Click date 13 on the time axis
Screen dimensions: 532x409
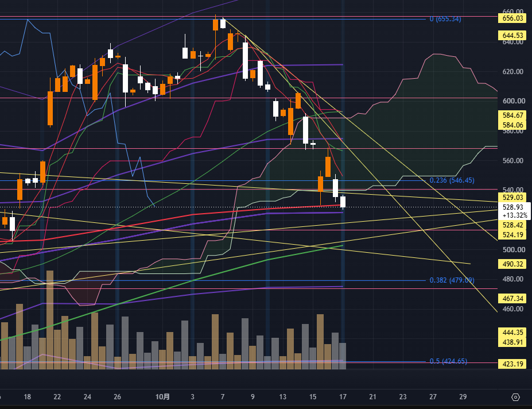click(282, 397)
